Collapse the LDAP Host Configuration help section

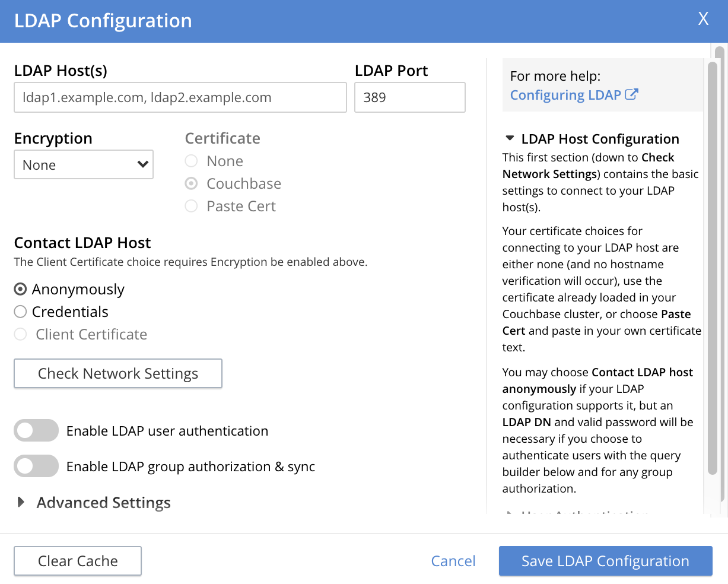click(x=510, y=138)
